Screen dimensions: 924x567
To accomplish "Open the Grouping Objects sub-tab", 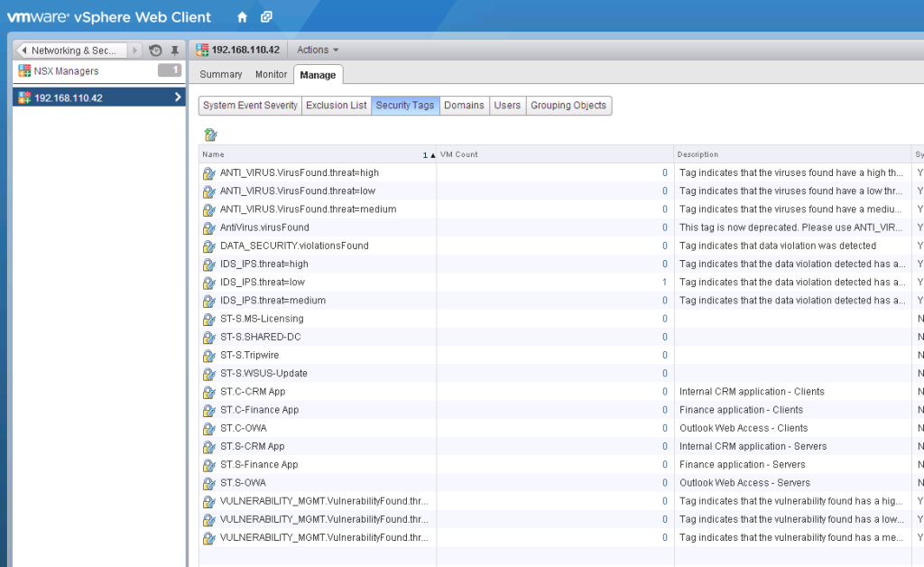I will click(568, 106).
